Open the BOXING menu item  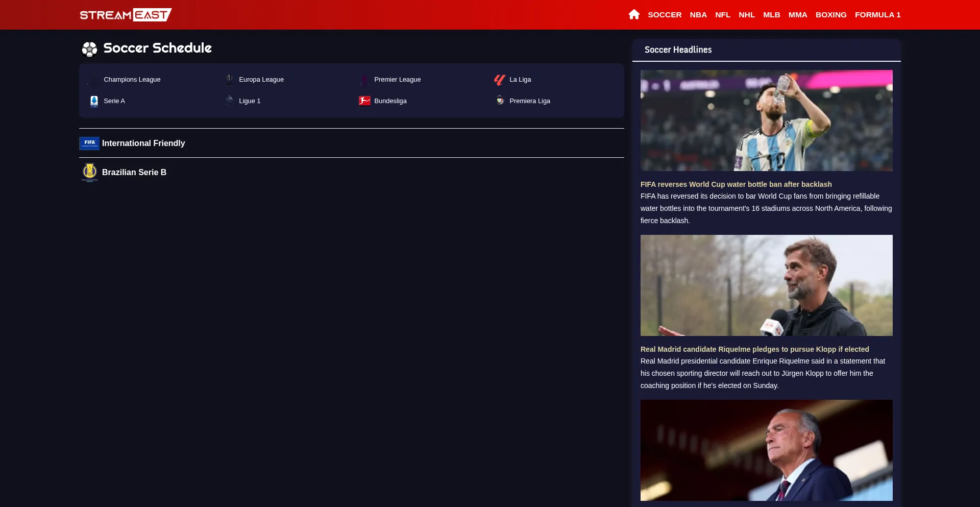click(x=831, y=15)
